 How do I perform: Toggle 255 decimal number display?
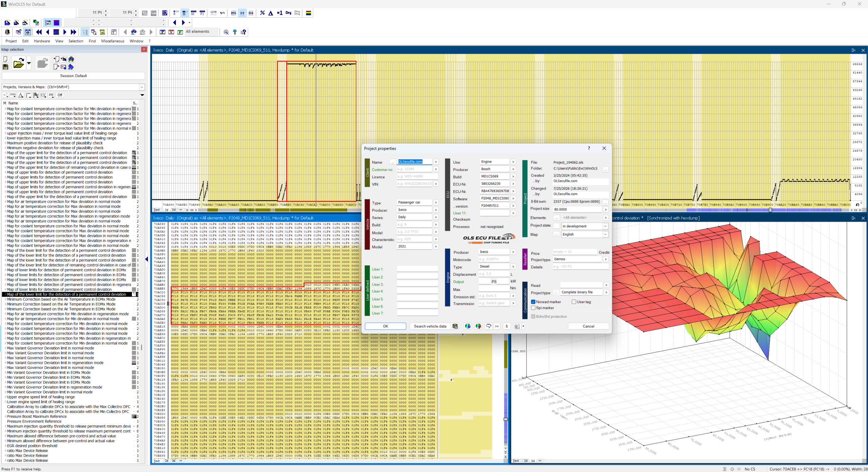pyautogui.click(x=234, y=13)
